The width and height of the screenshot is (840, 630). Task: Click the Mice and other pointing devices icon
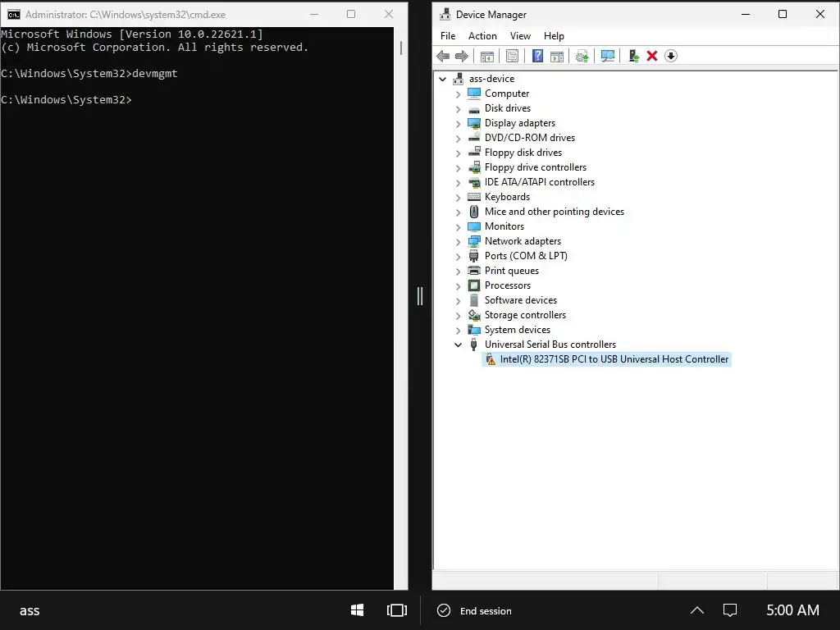pos(474,212)
